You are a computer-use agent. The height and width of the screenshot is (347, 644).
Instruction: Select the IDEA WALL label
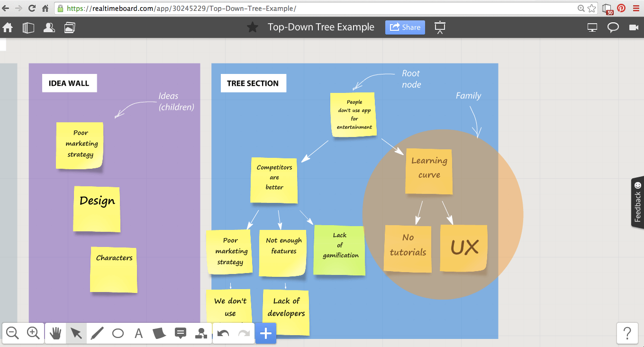pos(69,83)
